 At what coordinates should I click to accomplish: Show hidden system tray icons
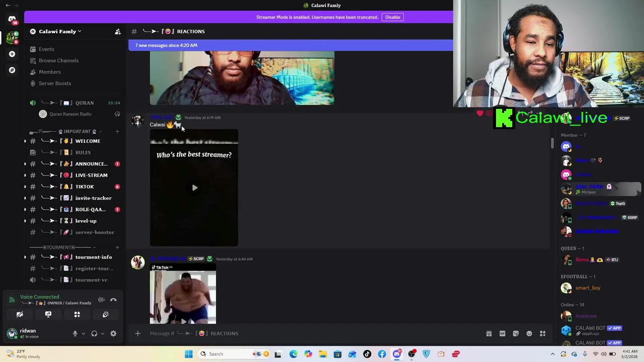(552, 354)
